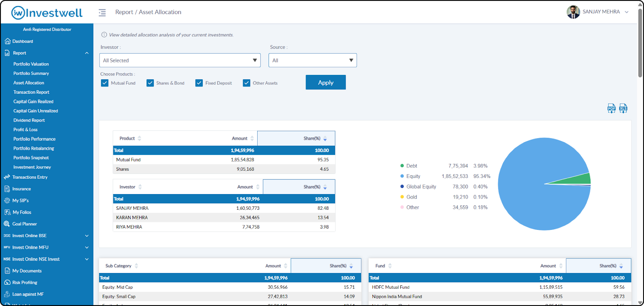The image size is (644, 306).
Task: Open Portfolio Performance report
Action: tap(35, 139)
